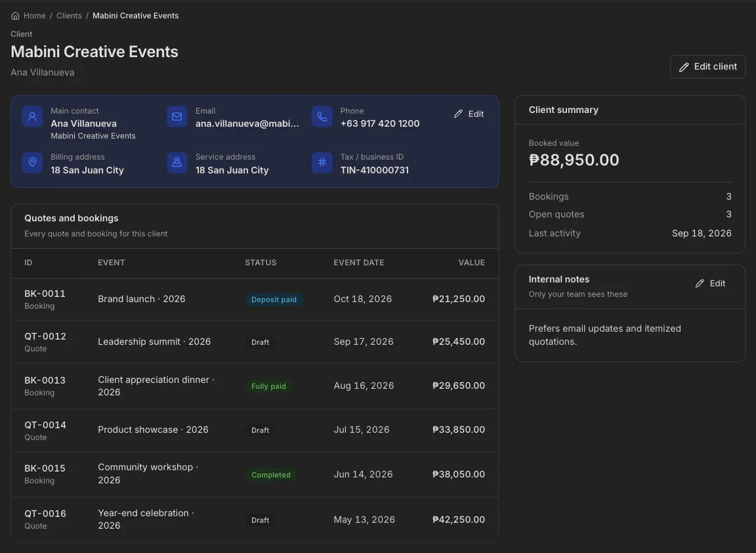Click the Service address icon
This screenshot has width=756, height=553.
pyautogui.click(x=177, y=162)
